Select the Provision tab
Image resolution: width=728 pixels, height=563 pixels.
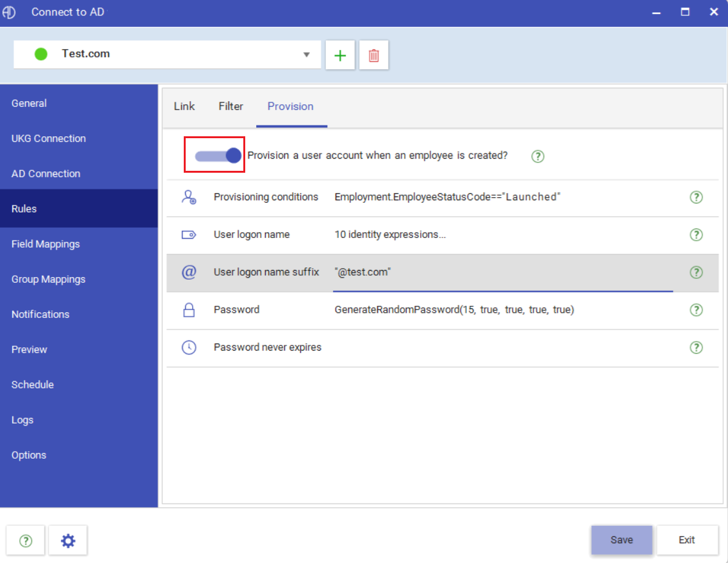coord(291,106)
